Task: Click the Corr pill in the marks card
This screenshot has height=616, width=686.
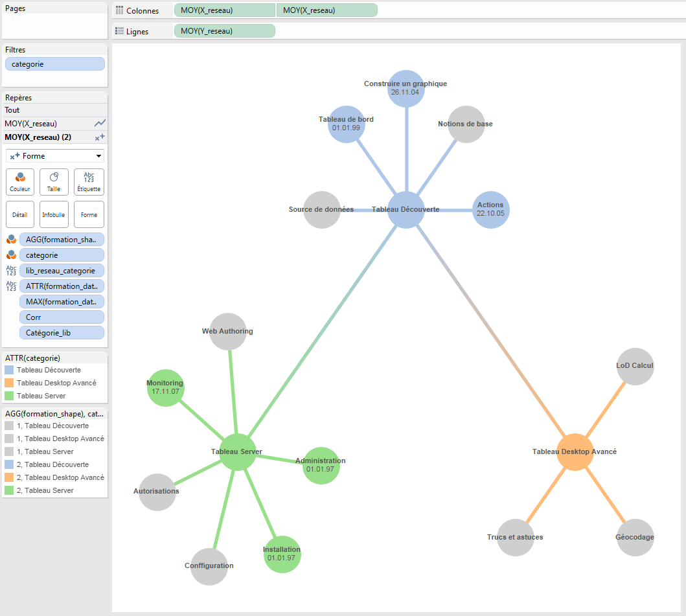Action: pos(62,317)
